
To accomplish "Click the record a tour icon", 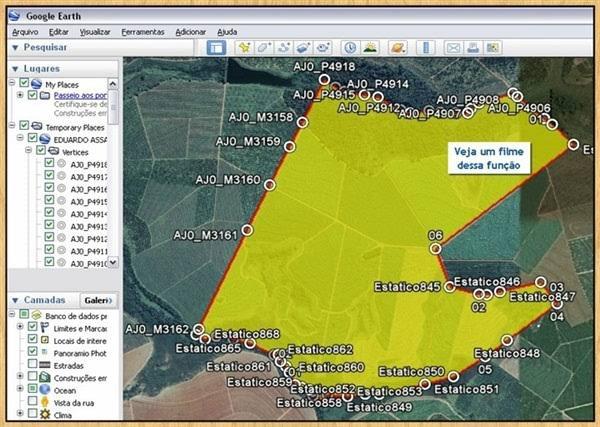I will click(x=323, y=48).
